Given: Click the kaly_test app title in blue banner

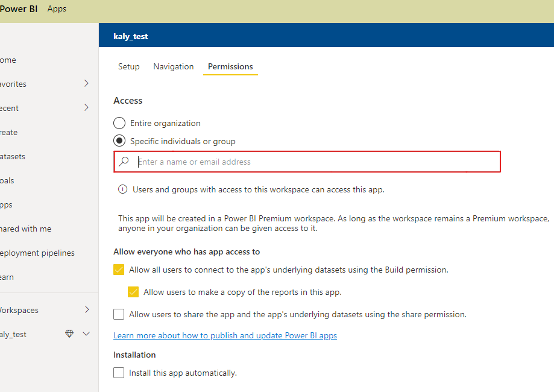Looking at the screenshot, I should tap(131, 36).
